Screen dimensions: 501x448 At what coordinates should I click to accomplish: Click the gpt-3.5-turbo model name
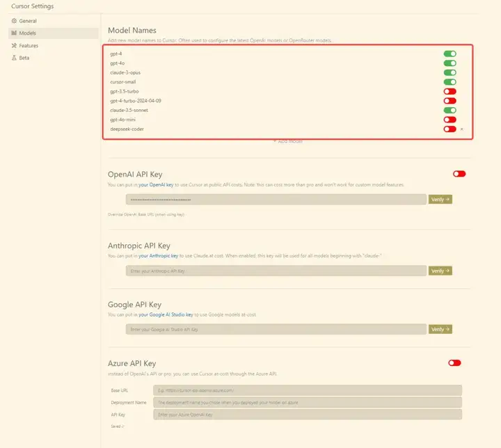[x=125, y=91]
